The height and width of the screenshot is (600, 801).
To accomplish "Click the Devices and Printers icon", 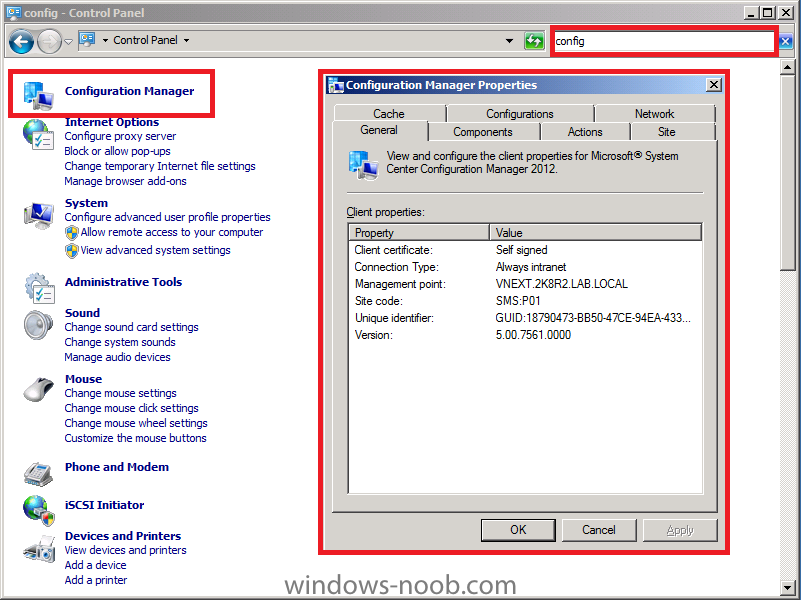I will pos(39,548).
